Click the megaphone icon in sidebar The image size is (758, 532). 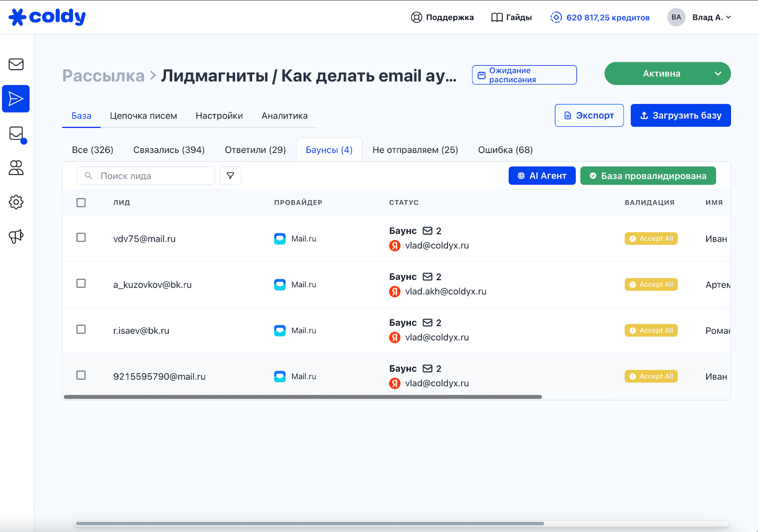(x=16, y=236)
